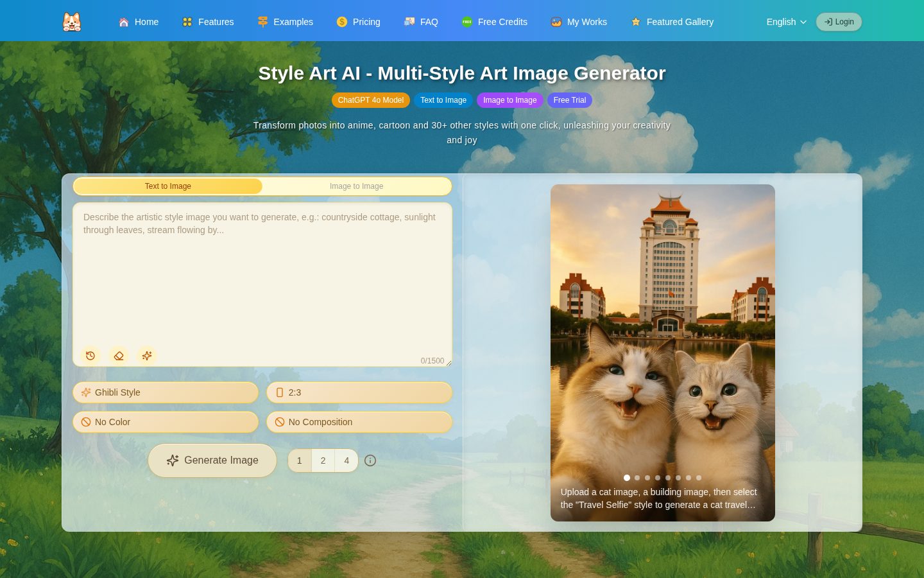Click the Examples signpost icon
Viewport: 924px width, 578px height.
coord(262,22)
